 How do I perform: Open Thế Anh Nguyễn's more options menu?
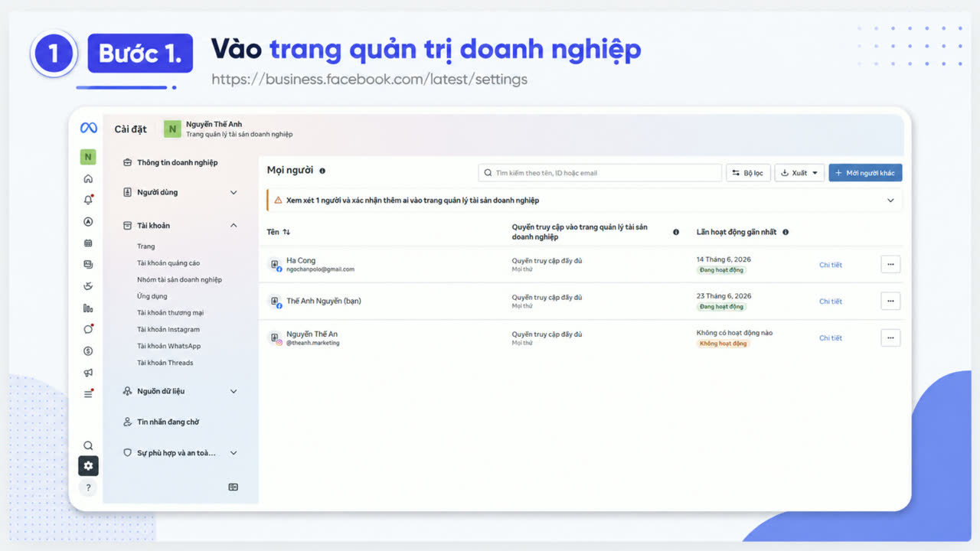tap(890, 302)
